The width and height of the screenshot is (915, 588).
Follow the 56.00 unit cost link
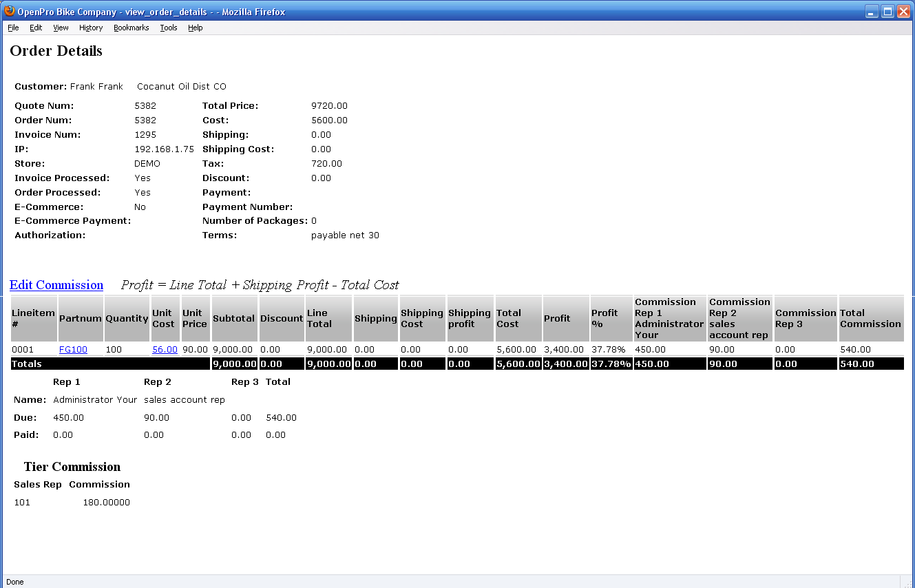click(x=165, y=350)
